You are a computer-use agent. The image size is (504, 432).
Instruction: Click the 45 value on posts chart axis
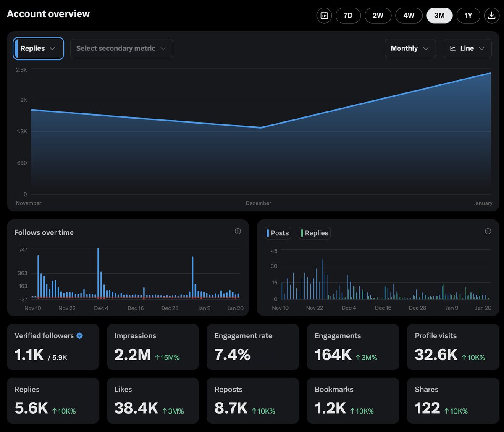274,251
